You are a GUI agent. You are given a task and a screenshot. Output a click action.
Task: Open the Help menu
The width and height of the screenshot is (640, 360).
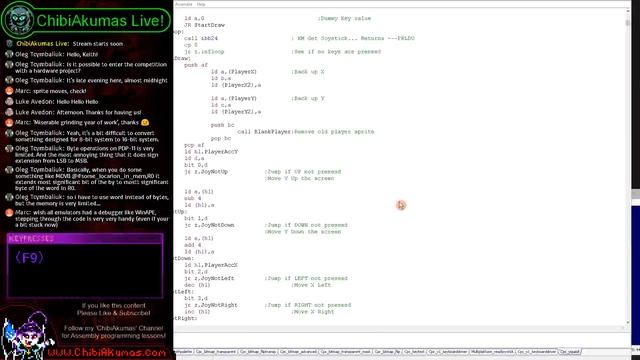coord(201,4)
